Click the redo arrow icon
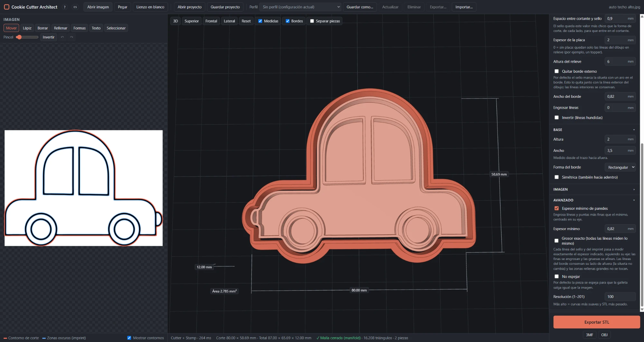Image resolution: width=644 pixels, height=342 pixels. tap(71, 37)
